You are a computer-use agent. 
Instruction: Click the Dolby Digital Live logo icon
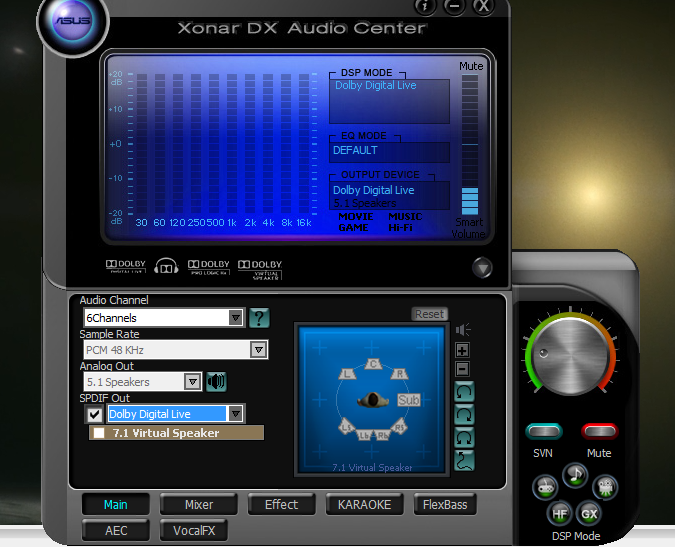(x=126, y=266)
